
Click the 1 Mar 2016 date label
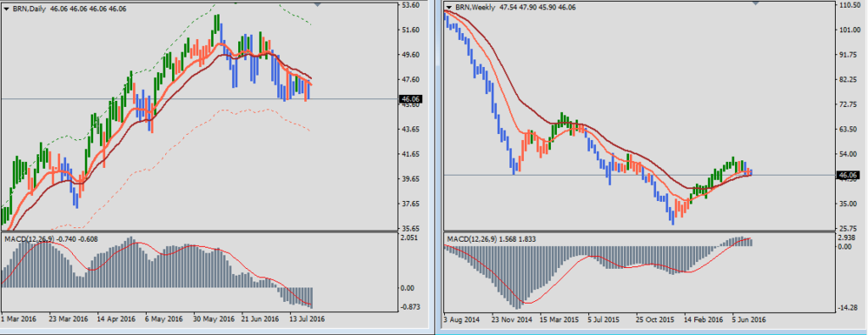pyautogui.click(x=19, y=320)
